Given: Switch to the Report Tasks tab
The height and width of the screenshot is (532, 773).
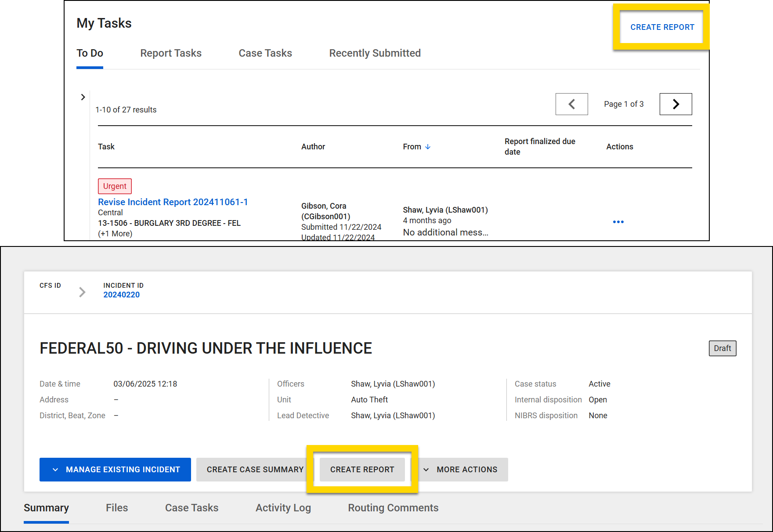Looking at the screenshot, I should tap(171, 53).
